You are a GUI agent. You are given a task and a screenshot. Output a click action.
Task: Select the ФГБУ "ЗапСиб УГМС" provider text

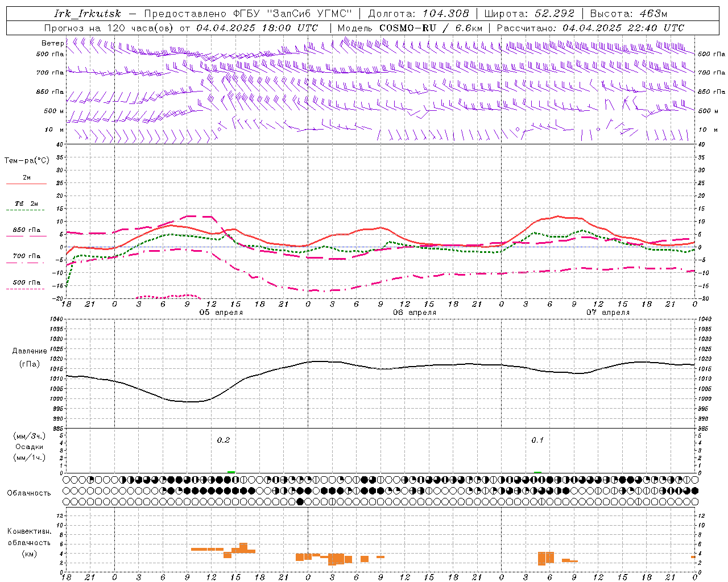pyautogui.click(x=293, y=14)
